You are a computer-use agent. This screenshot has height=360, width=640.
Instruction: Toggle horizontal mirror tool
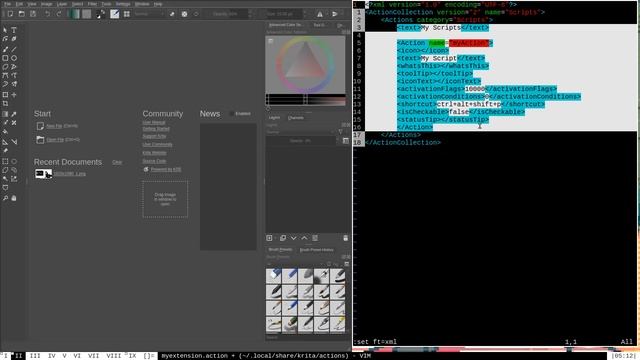(x=320, y=14)
